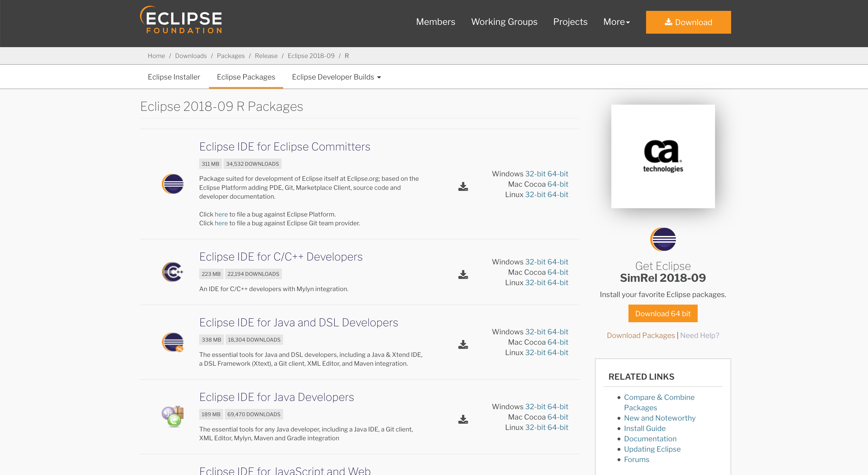Image resolution: width=868 pixels, height=475 pixels.
Task: Download Committers Linux 64-bit
Action: (x=558, y=195)
